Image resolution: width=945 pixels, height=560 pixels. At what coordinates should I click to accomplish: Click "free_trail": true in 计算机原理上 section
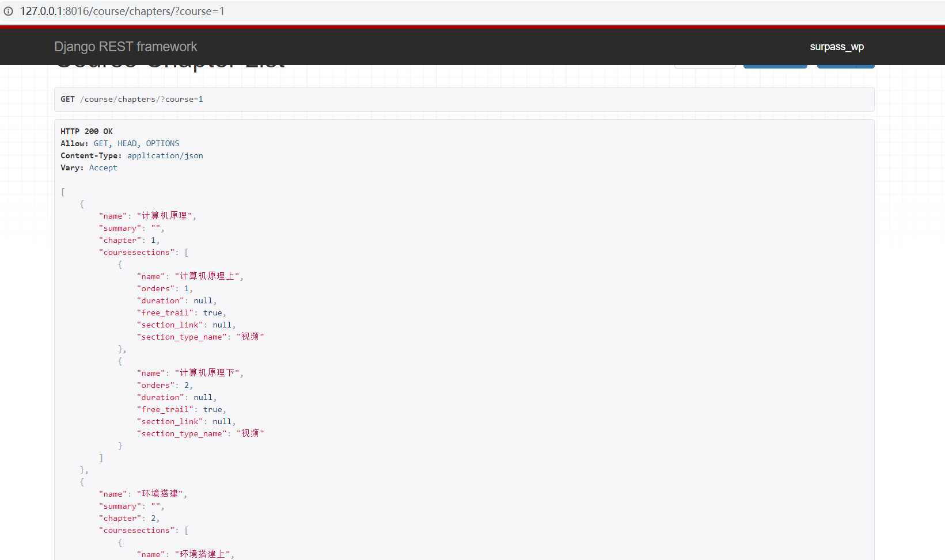click(182, 313)
